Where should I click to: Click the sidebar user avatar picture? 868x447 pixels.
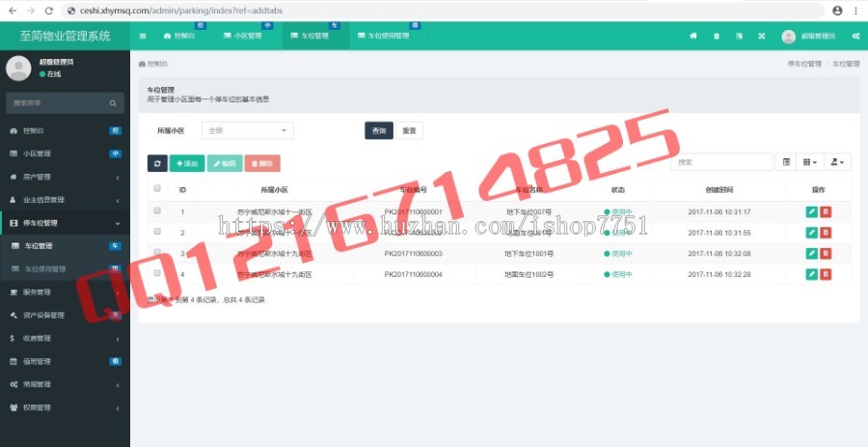pos(18,69)
